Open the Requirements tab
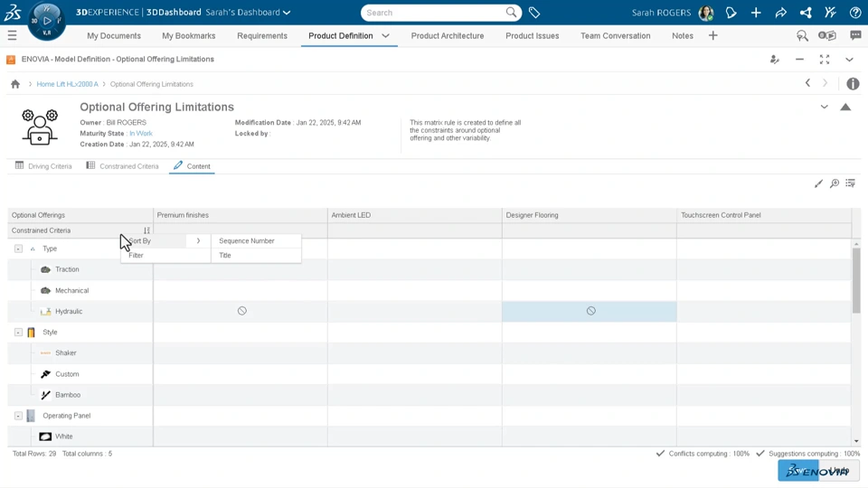 [x=262, y=35]
